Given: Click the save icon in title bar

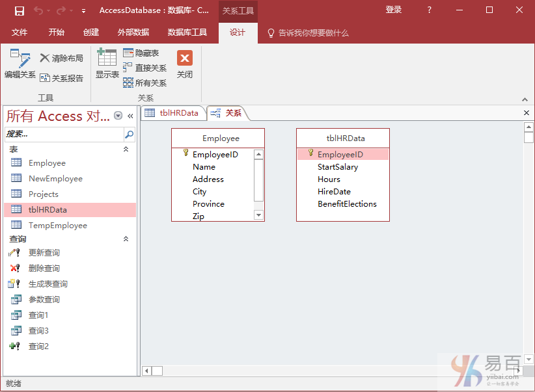Looking at the screenshot, I should (x=19, y=10).
